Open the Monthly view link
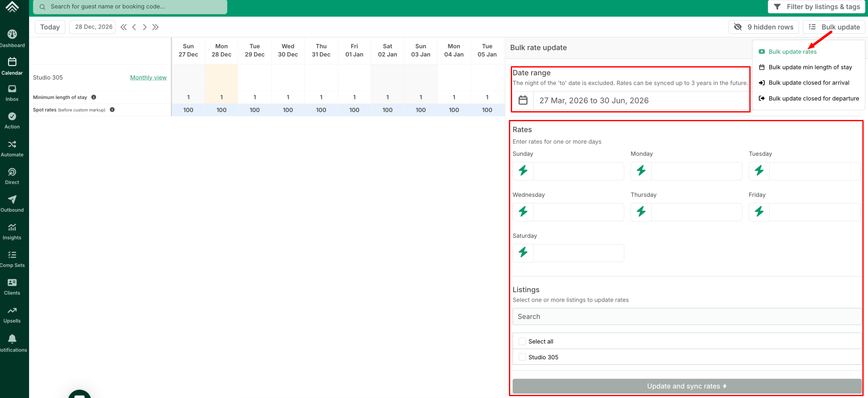This screenshot has height=398, width=868. pos(148,77)
